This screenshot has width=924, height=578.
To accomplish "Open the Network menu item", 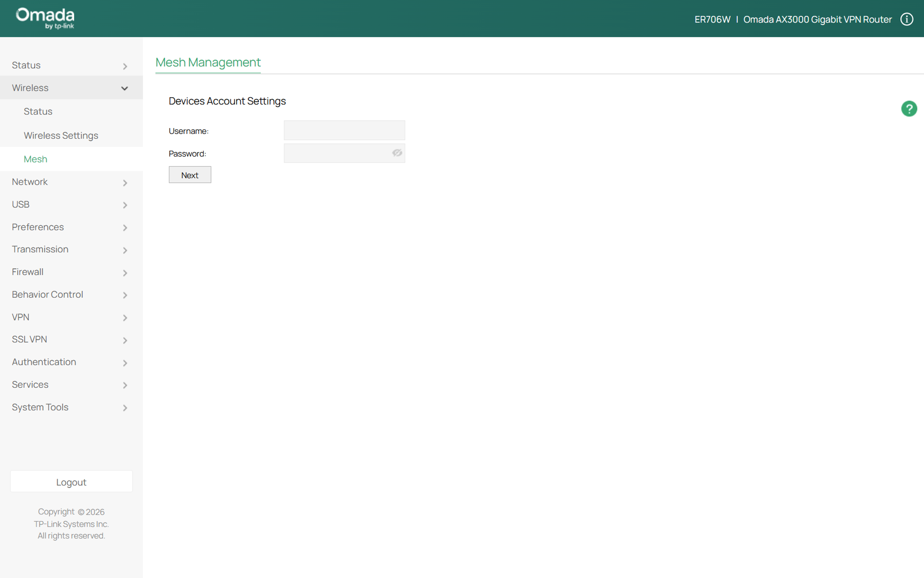I will (x=71, y=182).
